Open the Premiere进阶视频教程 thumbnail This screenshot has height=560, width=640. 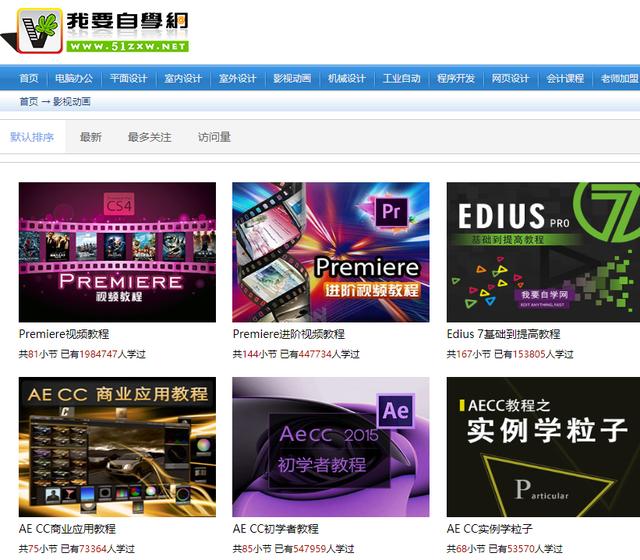(331, 252)
